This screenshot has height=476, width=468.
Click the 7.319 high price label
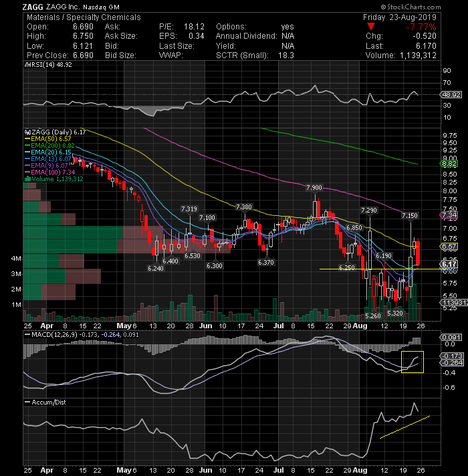point(189,209)
